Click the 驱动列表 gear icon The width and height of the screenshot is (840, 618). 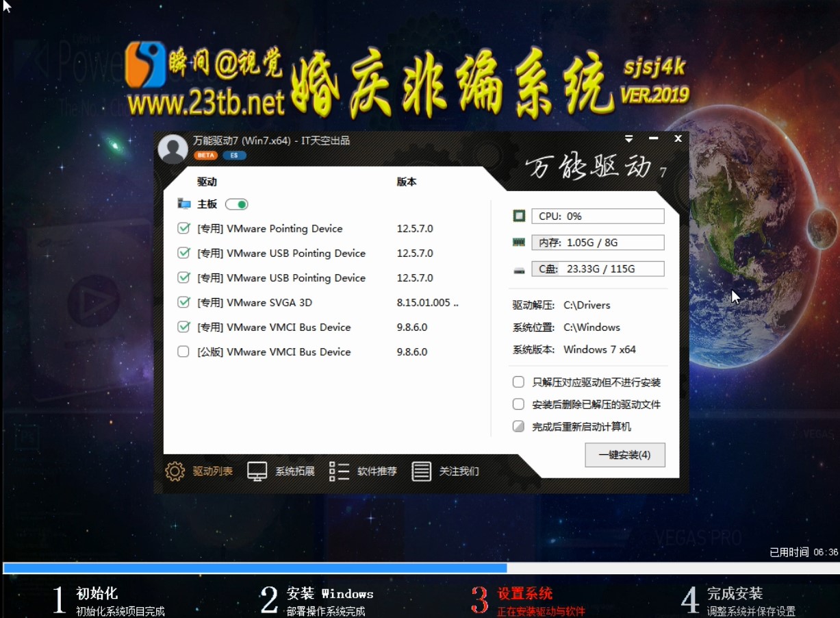(x=175, y=471)
